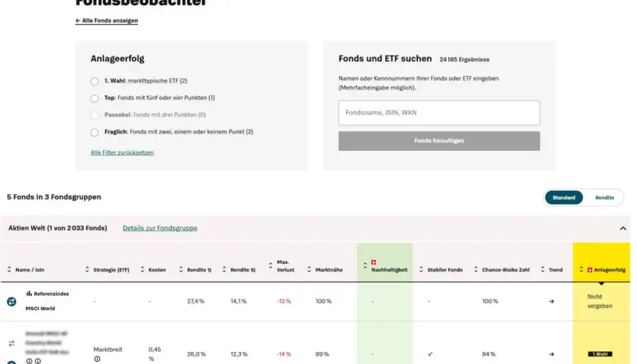Sort funds by Kosten column
This screenshot has height=364, width=637.
(153, 270)
